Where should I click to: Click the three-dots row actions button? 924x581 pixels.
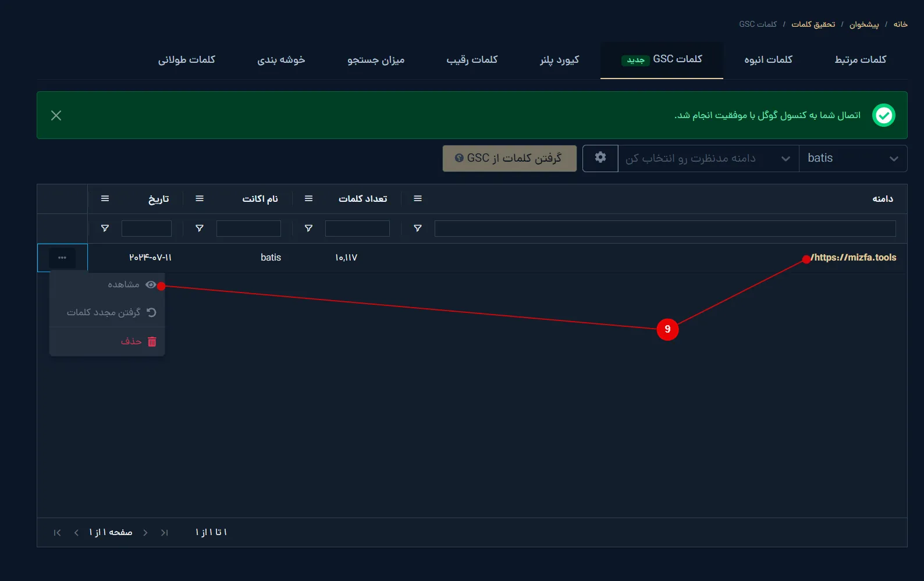coord(62,258)
